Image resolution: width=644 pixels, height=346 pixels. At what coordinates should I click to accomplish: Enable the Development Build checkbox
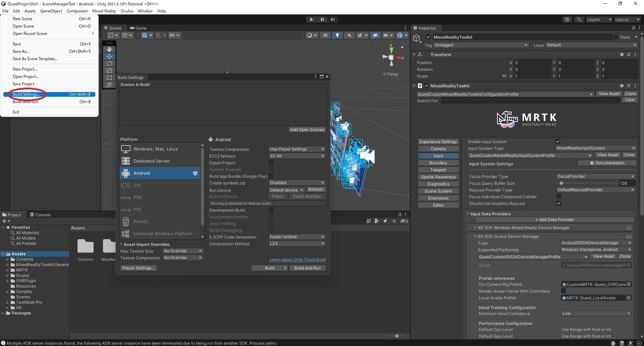271,210
